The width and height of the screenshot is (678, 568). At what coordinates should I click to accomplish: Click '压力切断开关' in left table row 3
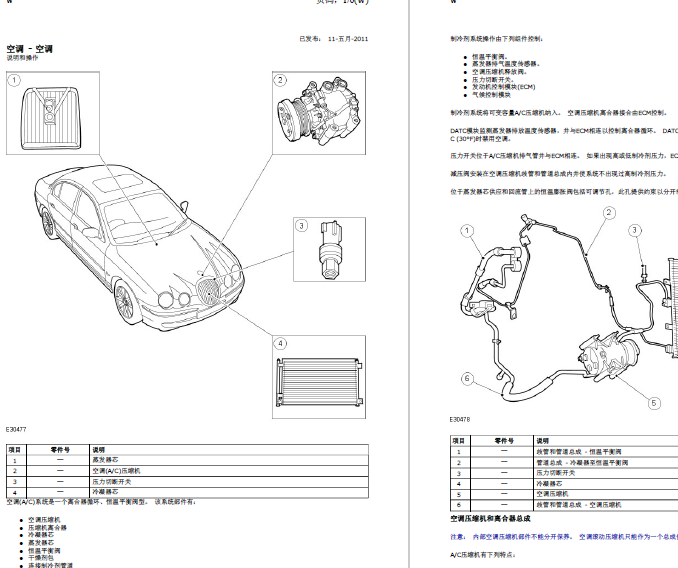112,482
